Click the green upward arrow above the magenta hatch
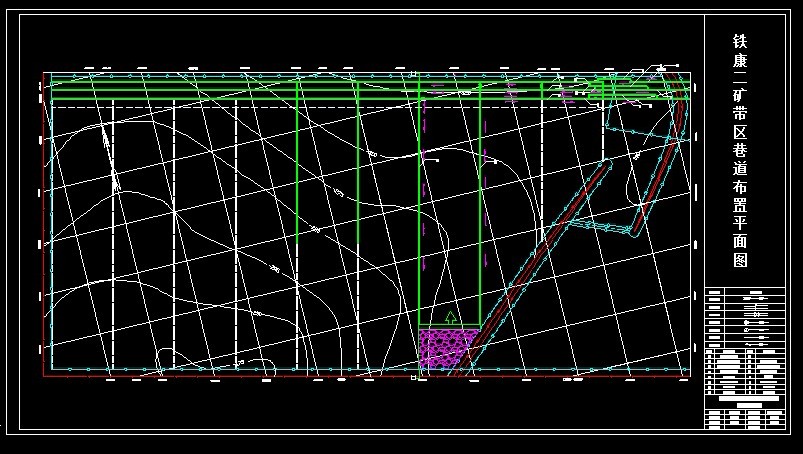This screenshot has width=803, height=454. pyautogui.click(x=451, y=317)
